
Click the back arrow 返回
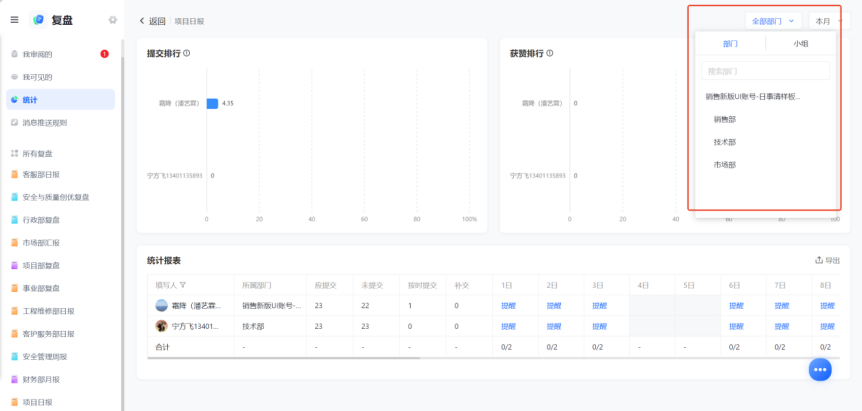(x=152, y=21)
